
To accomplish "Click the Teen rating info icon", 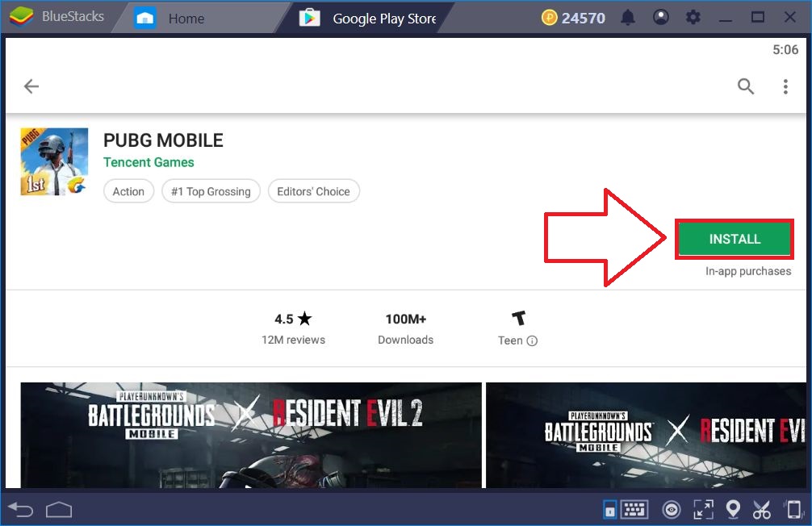I will 532,340.
